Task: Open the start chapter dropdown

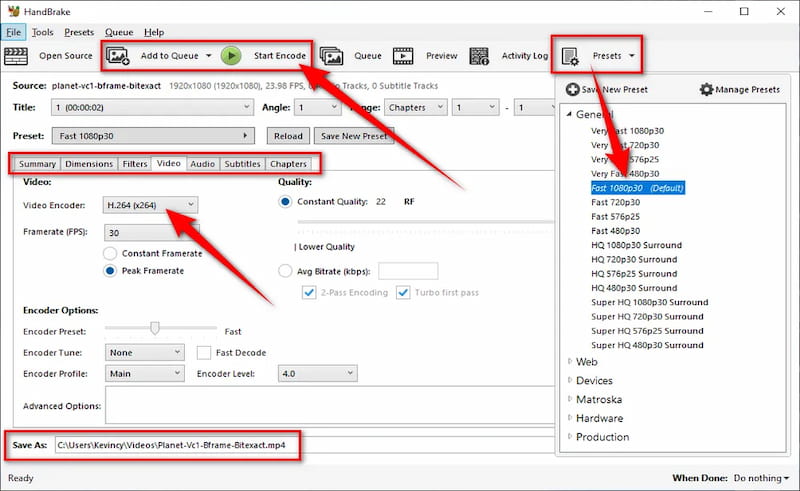Action: click(x=475, y=108)
